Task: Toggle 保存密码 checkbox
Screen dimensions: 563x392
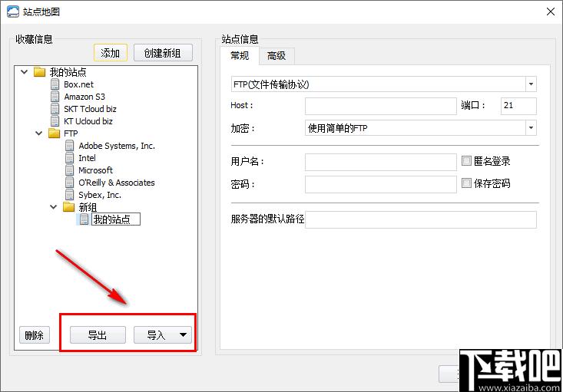Action: pos(466,183)
